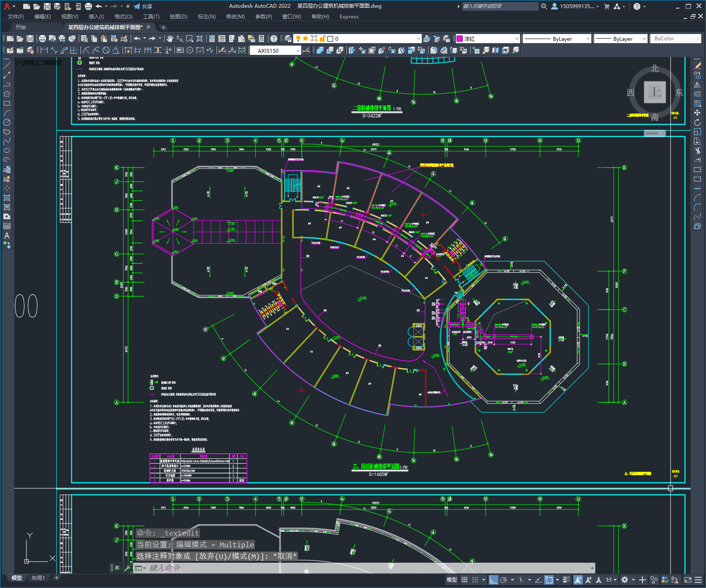The height and width of the screenshot is (588, 706).
Task: Select the Line tool in left toolbar
Action: click(x=7, y=66)
